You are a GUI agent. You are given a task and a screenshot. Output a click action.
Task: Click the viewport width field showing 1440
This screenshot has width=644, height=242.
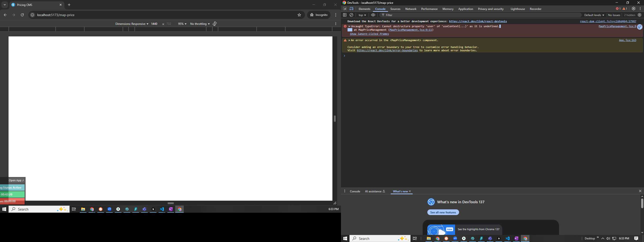click(154, 24)
